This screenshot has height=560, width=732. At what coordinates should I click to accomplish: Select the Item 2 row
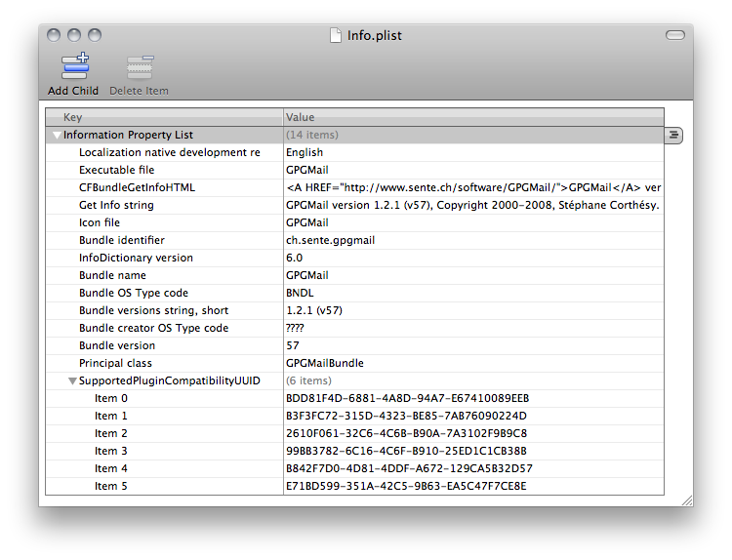pyautogui.click(x=355, y=433)
